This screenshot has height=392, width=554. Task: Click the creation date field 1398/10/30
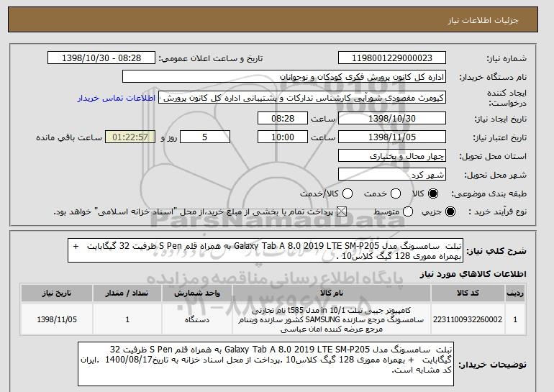392,118
